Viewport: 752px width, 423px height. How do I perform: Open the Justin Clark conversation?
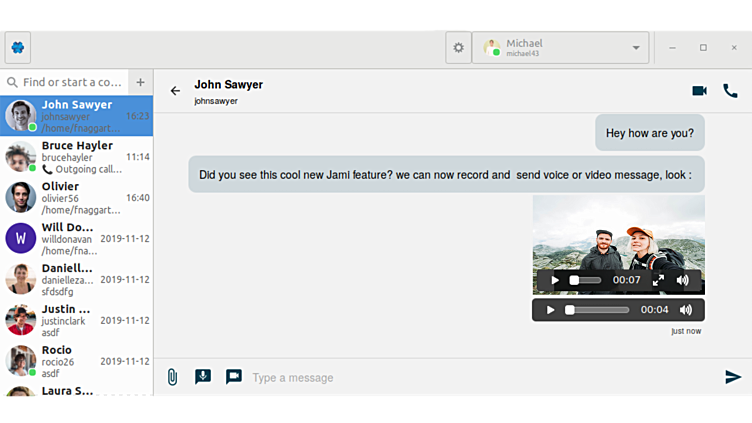77,320
